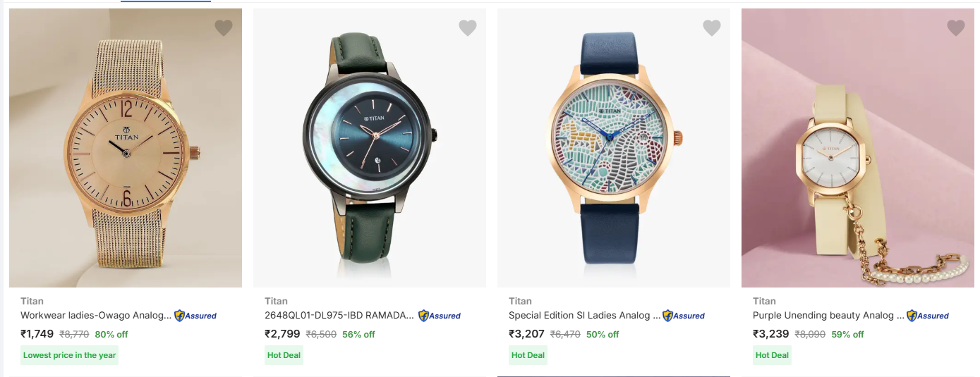Open Purple Unending beauty Analog title

828,316
